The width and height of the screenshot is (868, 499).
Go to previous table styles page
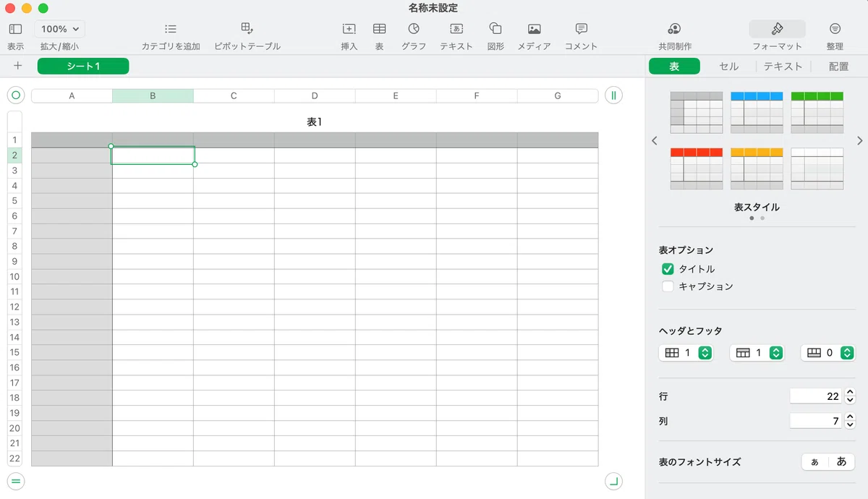655,141
